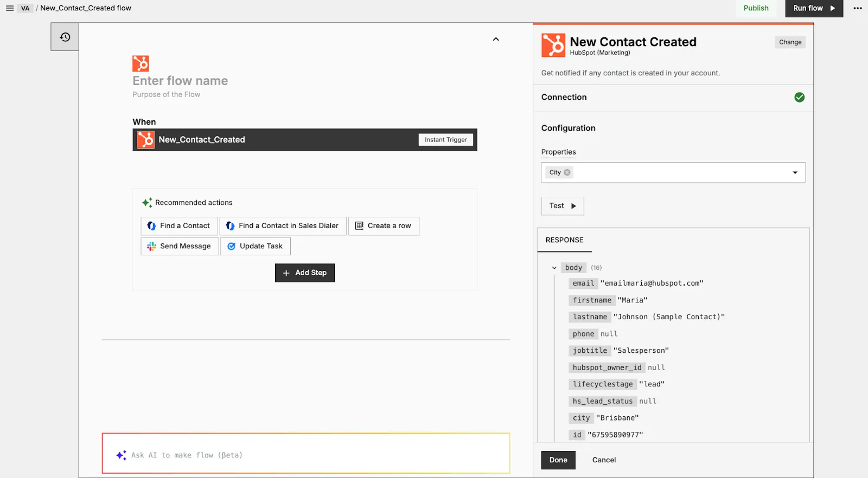Click the hs_lead_status key in response
Image resolution: width=868 pixels, height=478 pixels.
(x=603, y=401)
